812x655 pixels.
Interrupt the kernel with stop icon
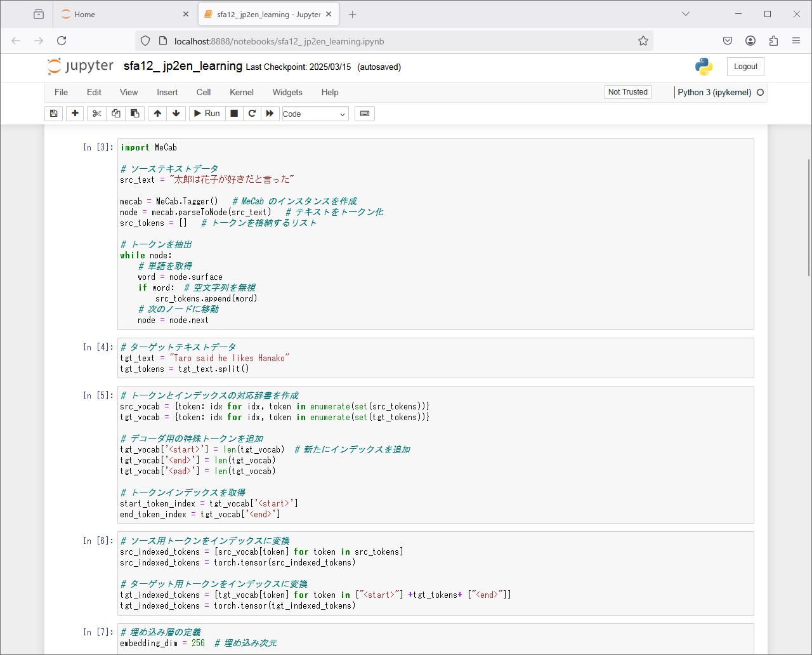(234, 114)
